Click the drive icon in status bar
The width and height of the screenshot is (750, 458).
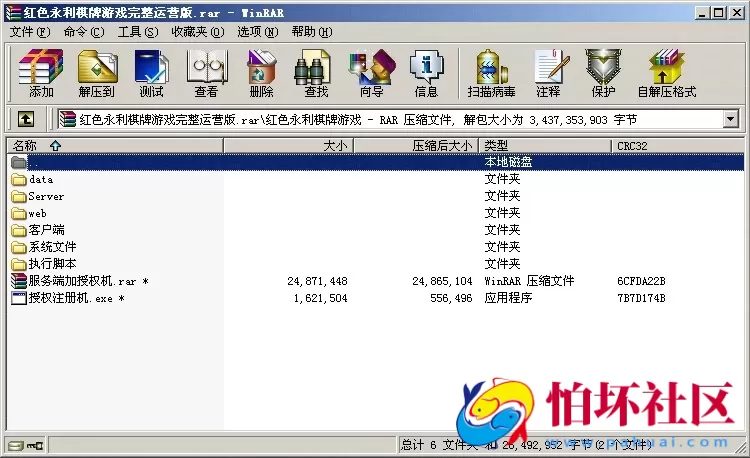click(x=16, y=446)
